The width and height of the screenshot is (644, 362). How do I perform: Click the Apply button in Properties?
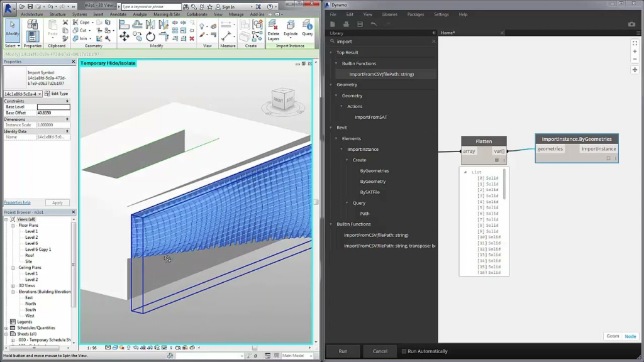point(57,203)
